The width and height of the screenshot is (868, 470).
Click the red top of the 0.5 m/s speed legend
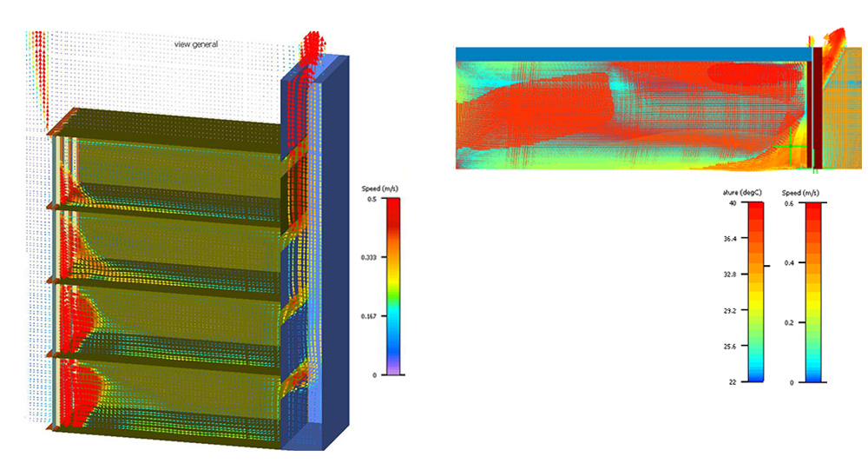[392, 203]
